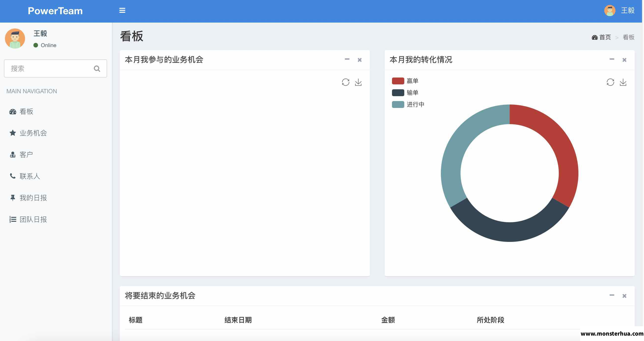Click the phone icon beside 联系人
The image size is (644, 341).
pyautogui.click(x=13, y=176)
